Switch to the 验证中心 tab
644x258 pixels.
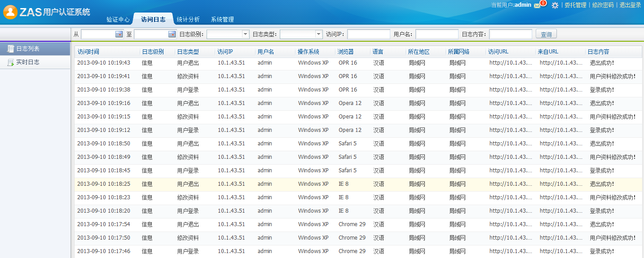click(x=118, y=20)
